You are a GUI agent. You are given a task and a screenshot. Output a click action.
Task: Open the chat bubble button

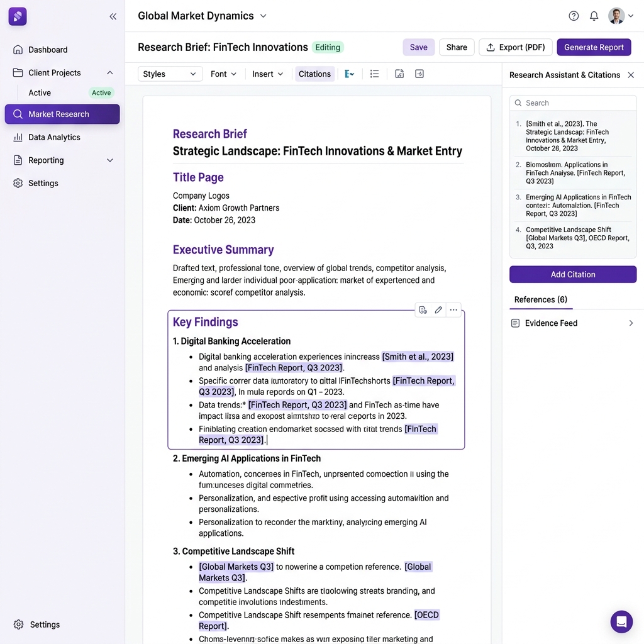pyautogui.click(x=621, y=621)
